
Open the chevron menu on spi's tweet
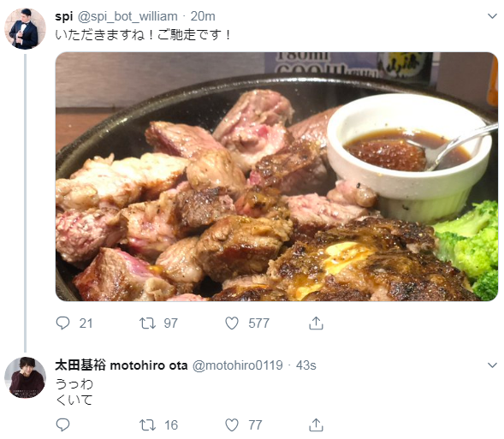pyautogui.click(x=492, y=16)
